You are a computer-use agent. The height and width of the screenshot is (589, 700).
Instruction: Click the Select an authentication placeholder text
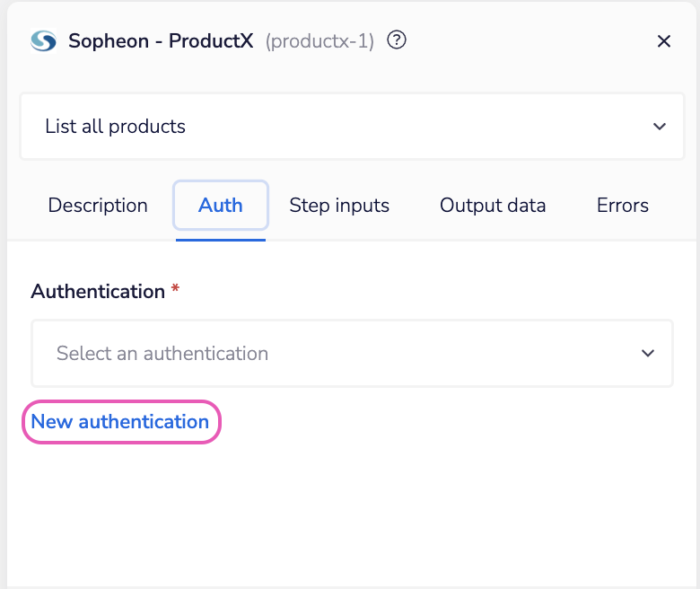[162, 354]
